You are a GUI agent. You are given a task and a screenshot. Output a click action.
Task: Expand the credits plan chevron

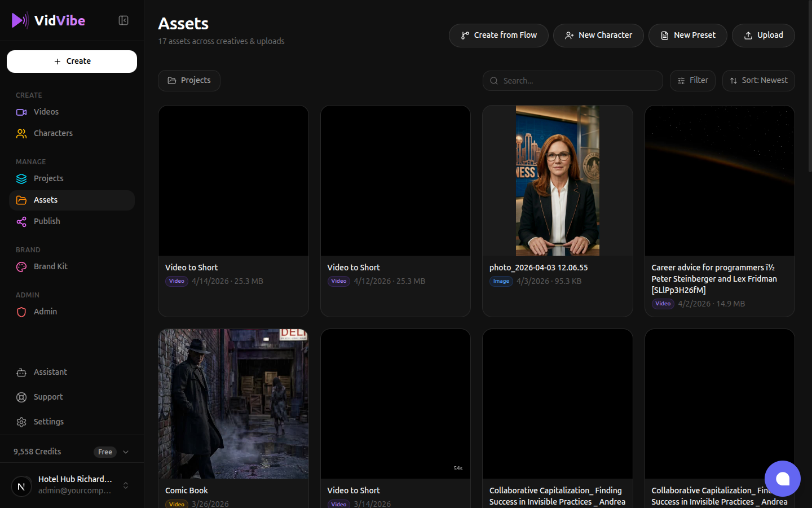[x=126, y=452]
